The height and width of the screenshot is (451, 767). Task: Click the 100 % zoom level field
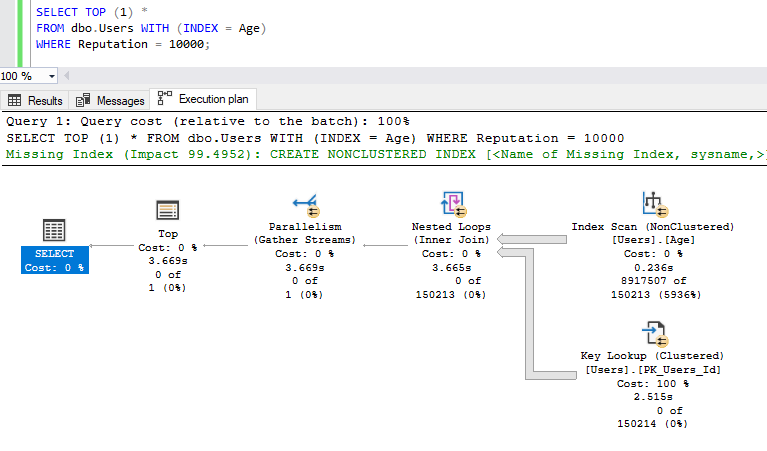coord(18,76)
